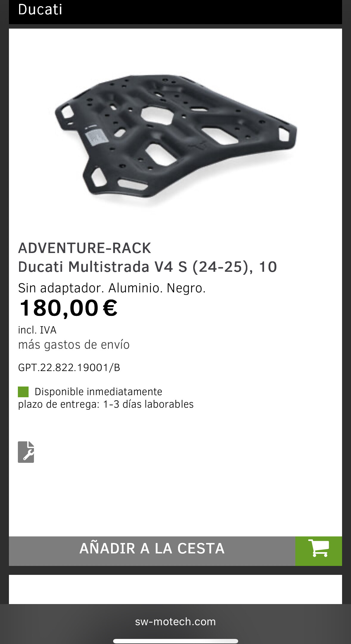Click the plazo de entrega delivery line

[106, 404]
